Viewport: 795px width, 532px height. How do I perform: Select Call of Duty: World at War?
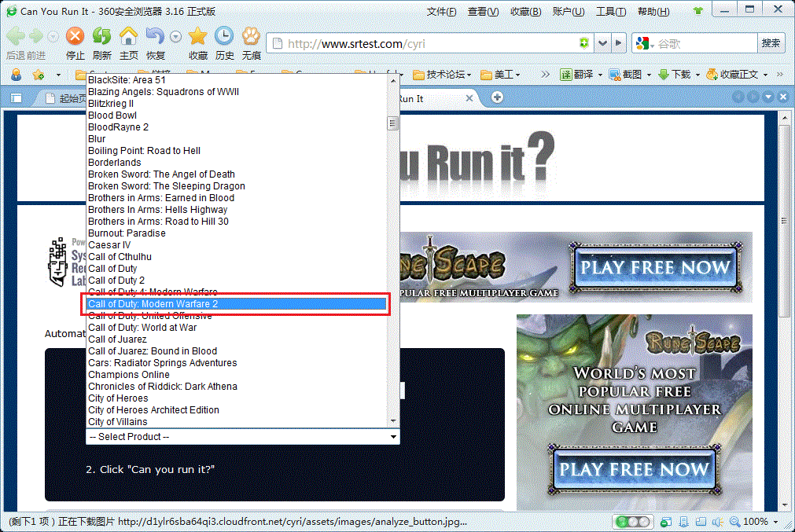pos(236,328)
